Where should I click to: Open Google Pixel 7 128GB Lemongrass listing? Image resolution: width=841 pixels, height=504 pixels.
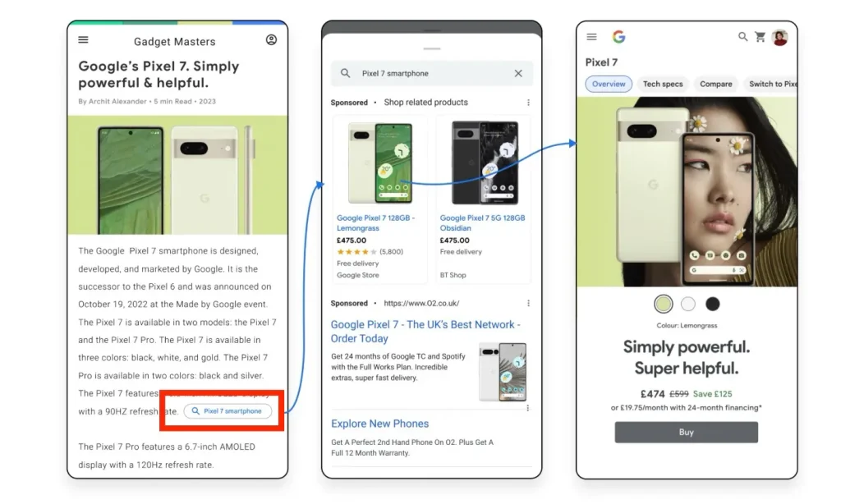[x=375, y=223]
